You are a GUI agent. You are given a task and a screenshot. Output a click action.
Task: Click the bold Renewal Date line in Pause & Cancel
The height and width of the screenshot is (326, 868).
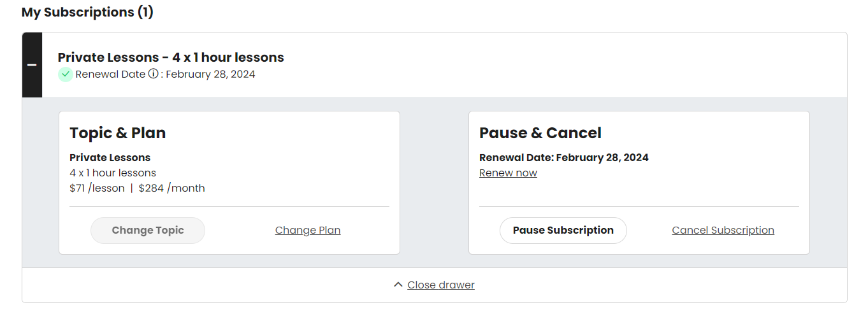[x=563, y=158]
